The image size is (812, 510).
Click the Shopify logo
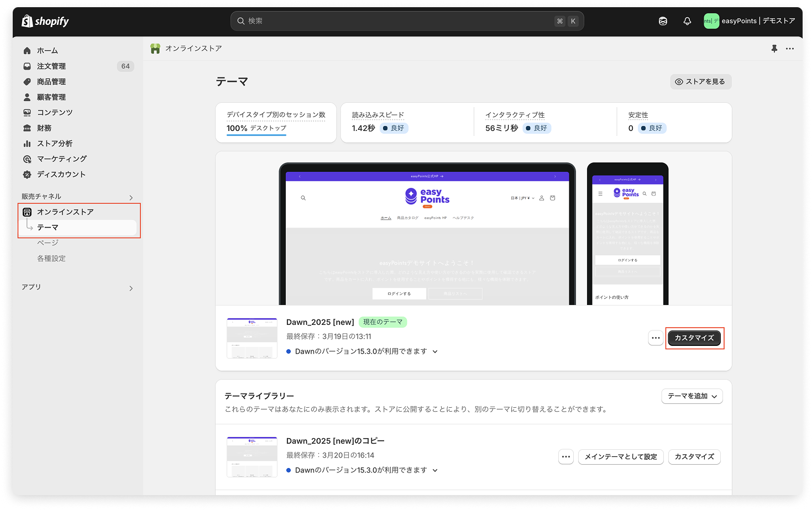click(x=45, y=21)
